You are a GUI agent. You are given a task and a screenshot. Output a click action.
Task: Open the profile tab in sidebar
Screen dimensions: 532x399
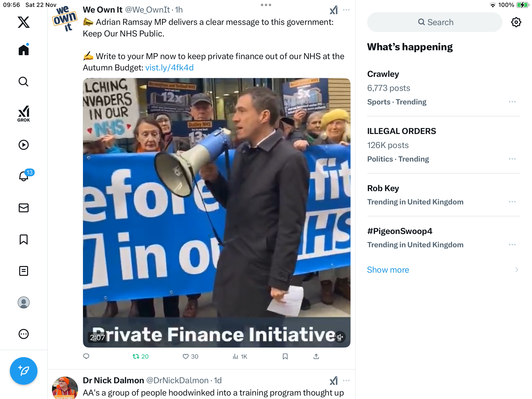(x=24, y=302)
